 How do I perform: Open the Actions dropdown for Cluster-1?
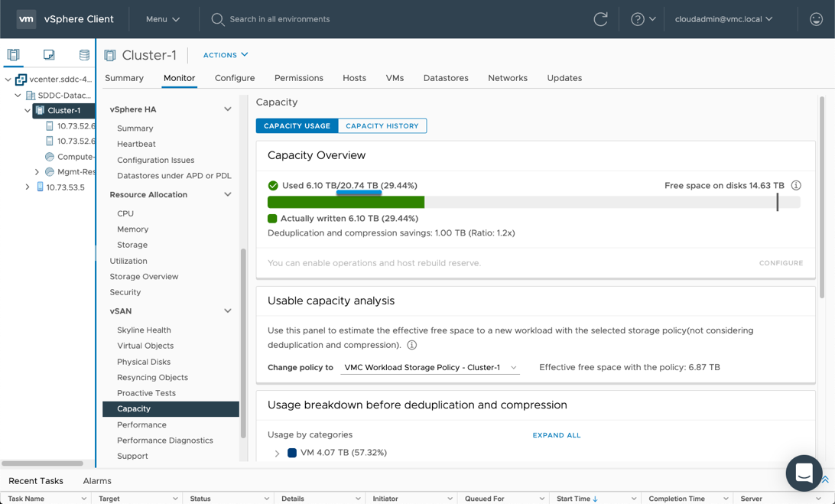[x=226, y=55]
